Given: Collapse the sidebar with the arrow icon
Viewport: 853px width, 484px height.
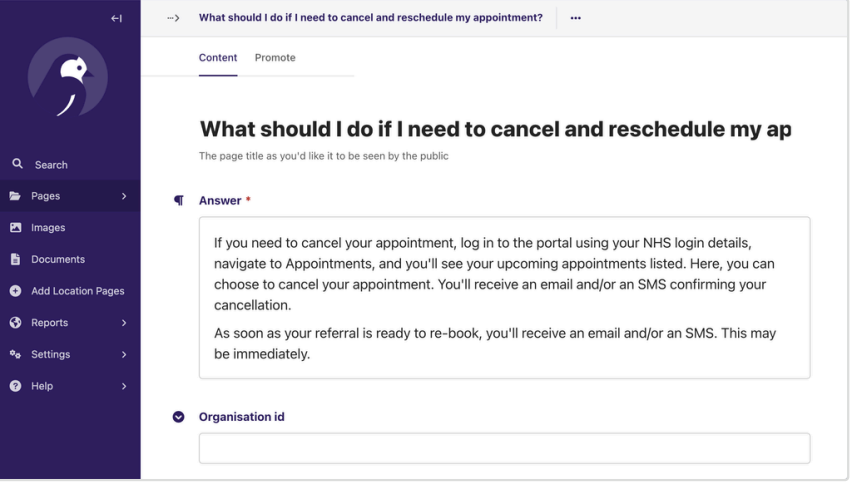Looking at the screenshot, I should coord(116,18).
